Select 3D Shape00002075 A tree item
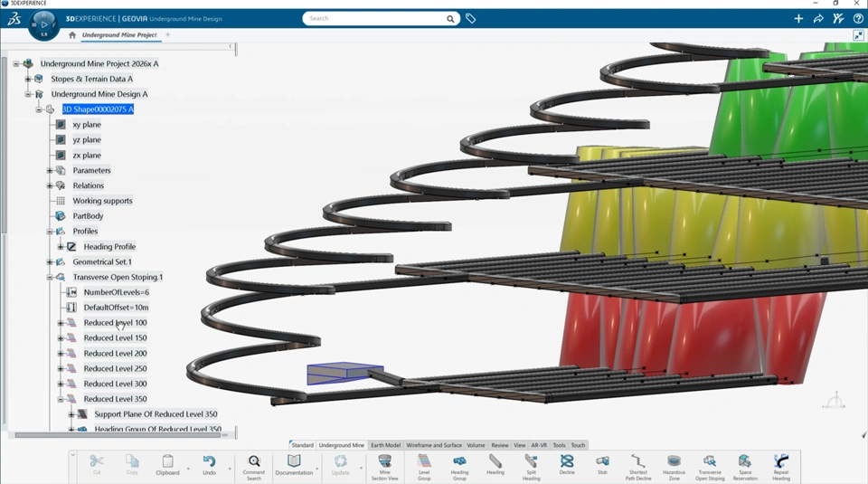Viewport: 868px width, 484px height. 98,109
